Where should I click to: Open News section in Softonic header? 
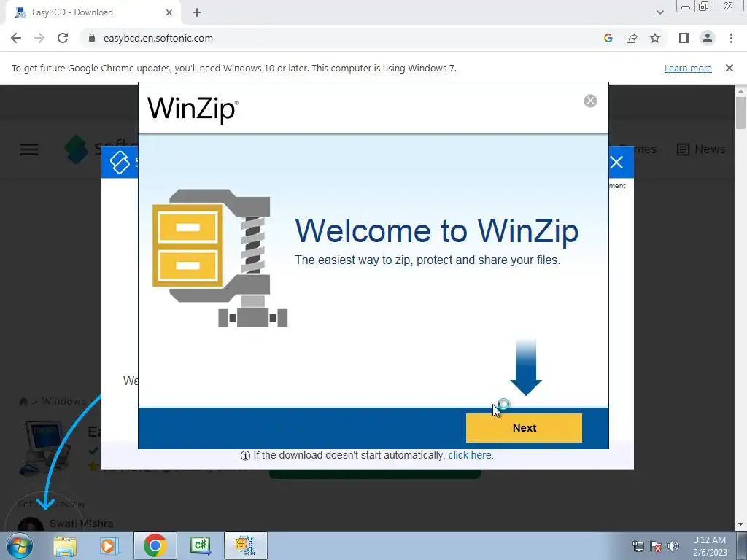pos(701,149)
